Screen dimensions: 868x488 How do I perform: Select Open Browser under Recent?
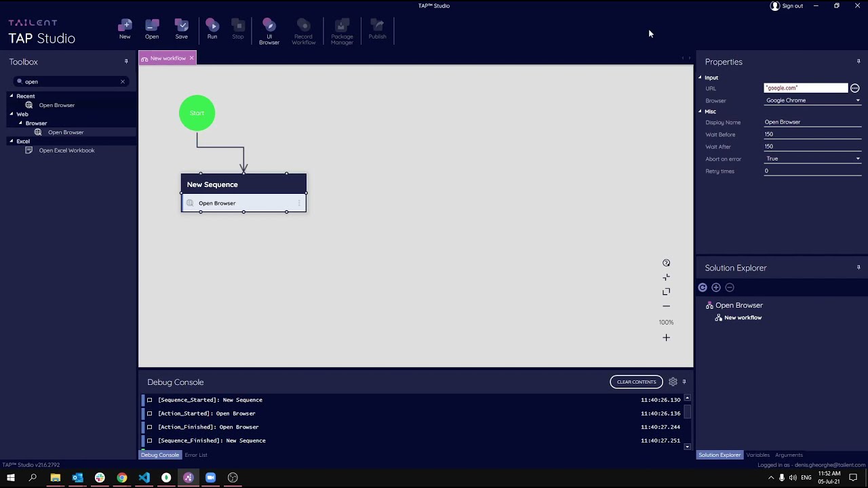click(57, 105)
